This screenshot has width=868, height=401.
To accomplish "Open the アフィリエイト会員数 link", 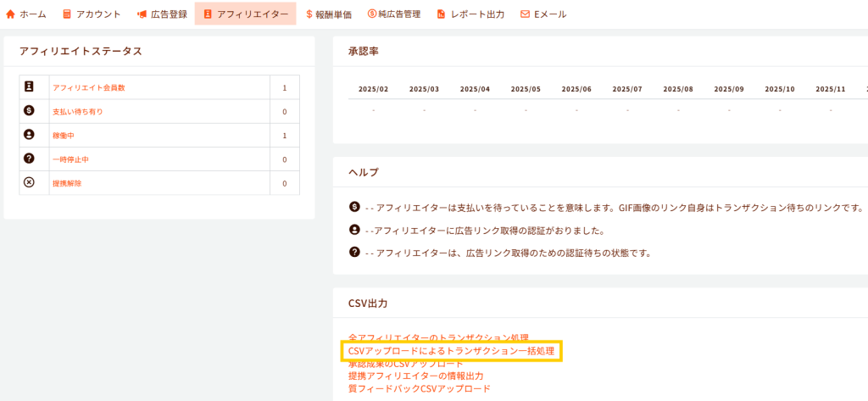I will tap(89, 88).
